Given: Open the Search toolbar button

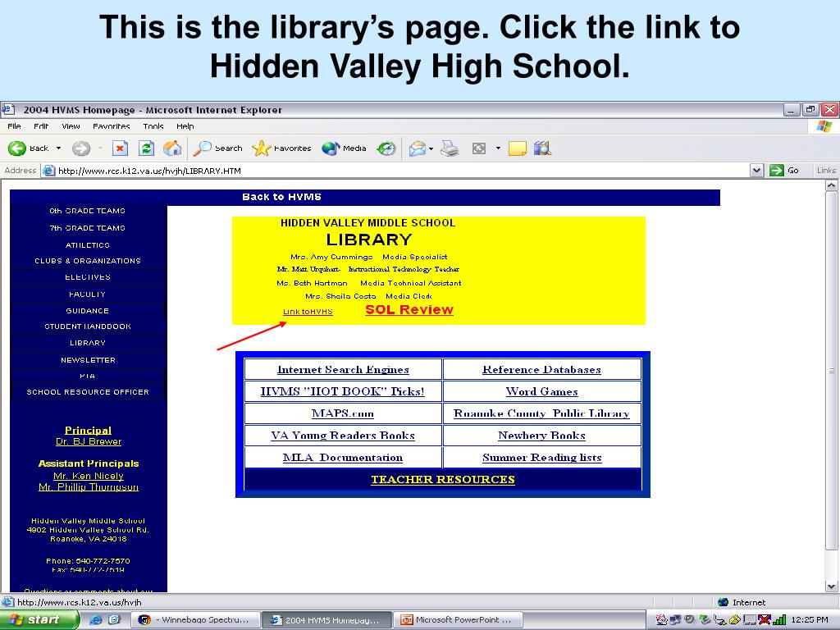Looking at the screenshot, I should [x=218, y=148].
